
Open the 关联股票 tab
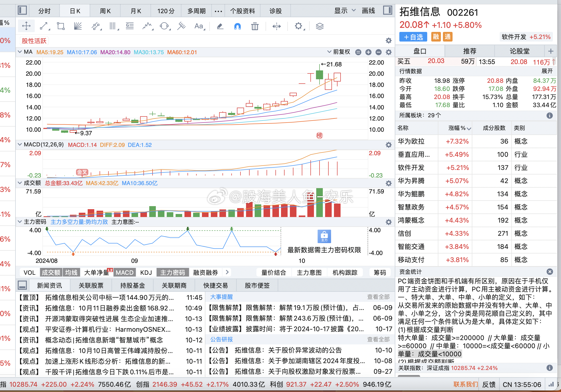click(91, 285)
